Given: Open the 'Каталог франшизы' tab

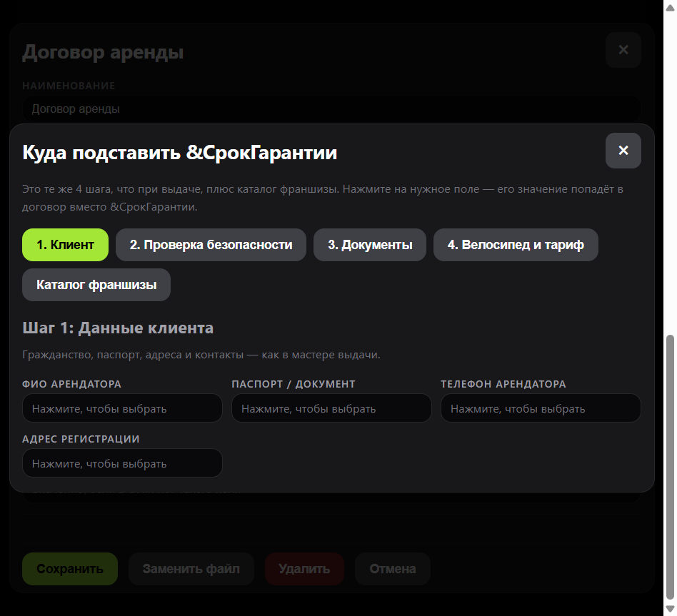Looking at the screenshot, I should click(x=96, y=285).
